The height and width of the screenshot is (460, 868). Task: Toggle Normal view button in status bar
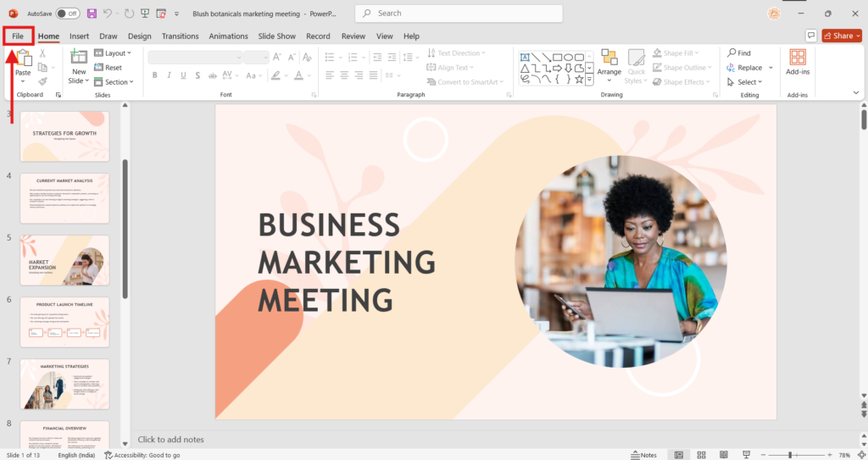678,455
